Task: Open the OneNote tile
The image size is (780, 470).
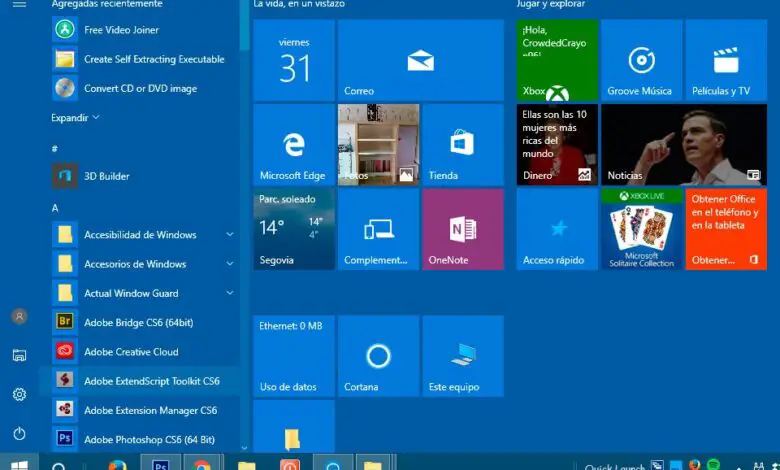Action: coord(463,229)
